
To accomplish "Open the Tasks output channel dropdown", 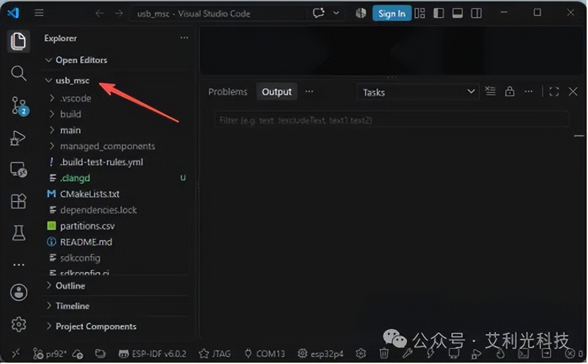I will point(417,92).
